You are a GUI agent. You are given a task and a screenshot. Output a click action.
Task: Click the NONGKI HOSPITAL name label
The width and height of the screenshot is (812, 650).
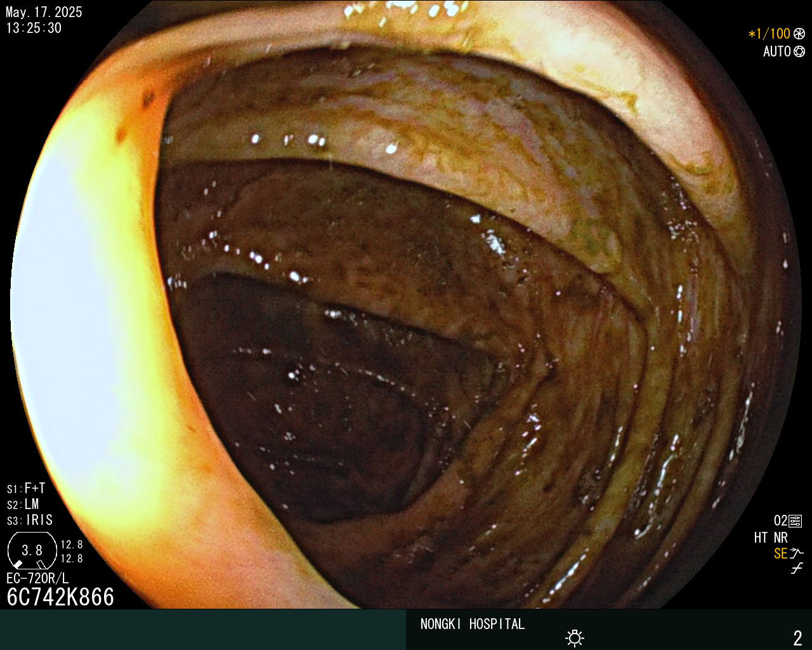(x=473, y=624)
